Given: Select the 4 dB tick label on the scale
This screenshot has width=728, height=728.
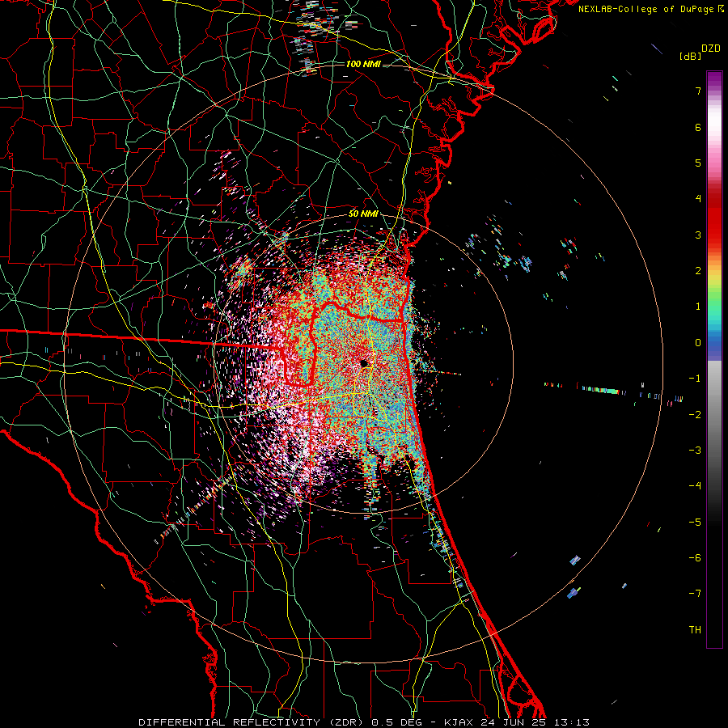Looking at the screenshot, I should 698,199.
